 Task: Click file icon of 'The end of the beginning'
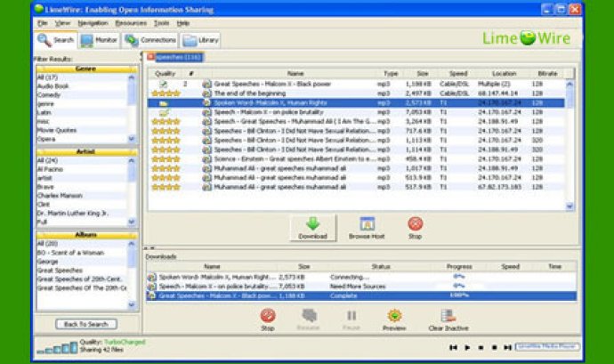206,93
